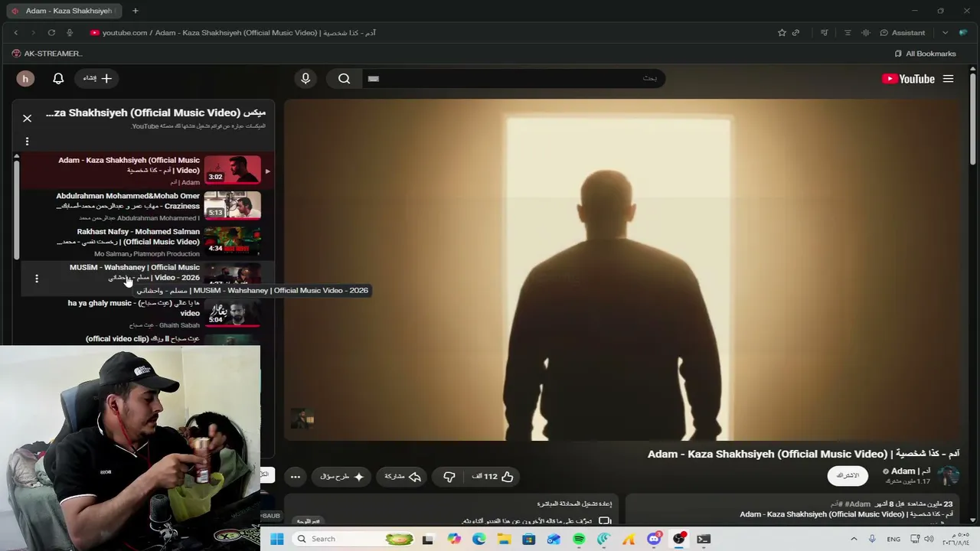Open Microsoft Store from the taskbar
The width and height of the screenshot is (980, 551).
click(x=528, y=539)
